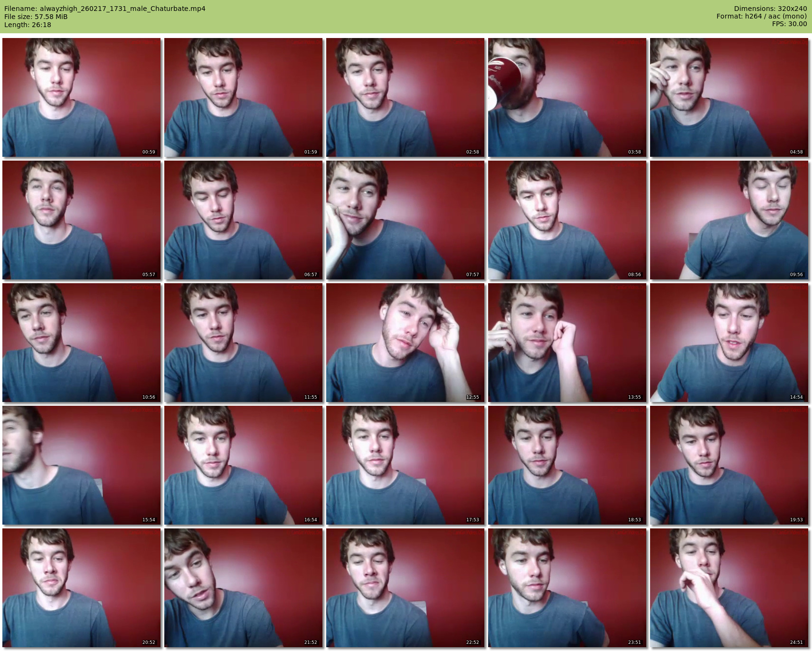This screenshot has height=651, width=812.
Task: Click the "Length: 26:18" text
Action: (x=28, y=25)
